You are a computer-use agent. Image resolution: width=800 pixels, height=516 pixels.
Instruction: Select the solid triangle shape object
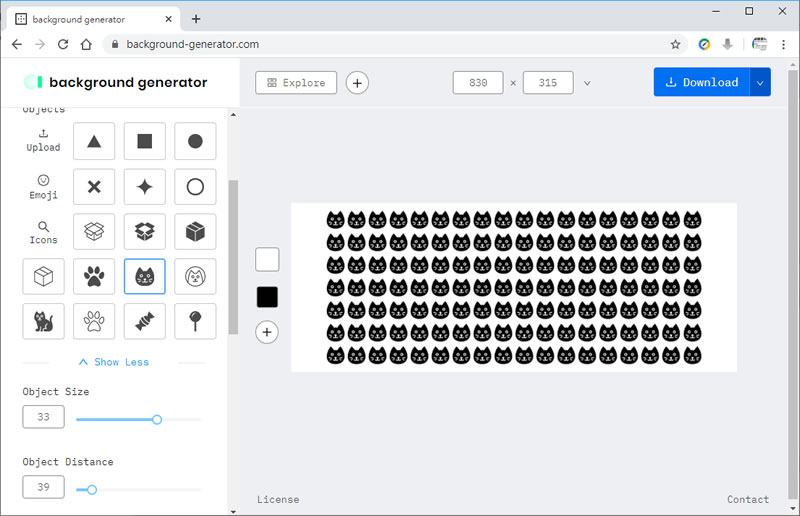click(x=94, y=141)
